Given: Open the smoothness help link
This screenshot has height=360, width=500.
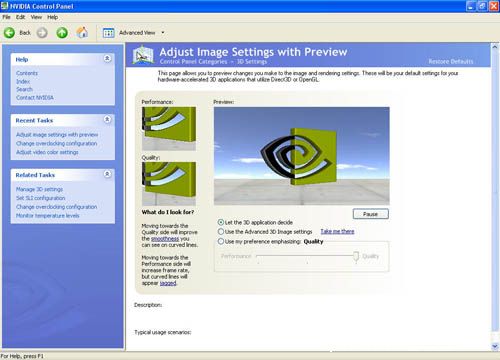Looking at the screenshot, I should point(165,239).
